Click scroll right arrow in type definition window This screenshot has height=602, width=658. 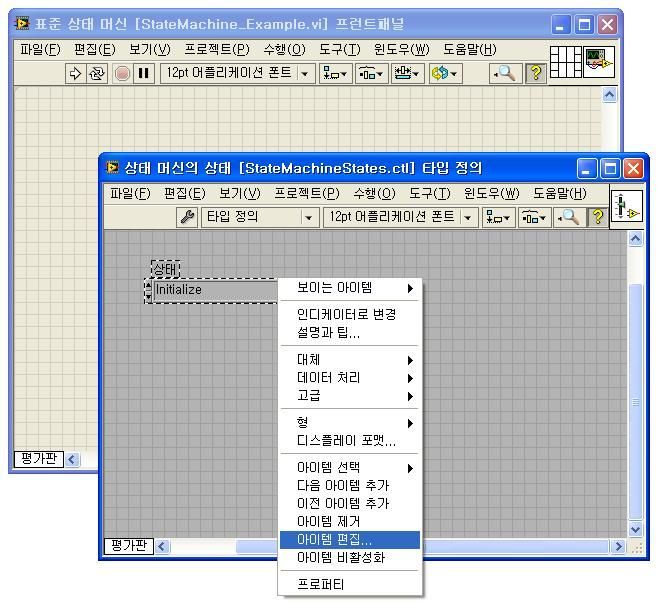pyautogui.click(x=619, y=547)
